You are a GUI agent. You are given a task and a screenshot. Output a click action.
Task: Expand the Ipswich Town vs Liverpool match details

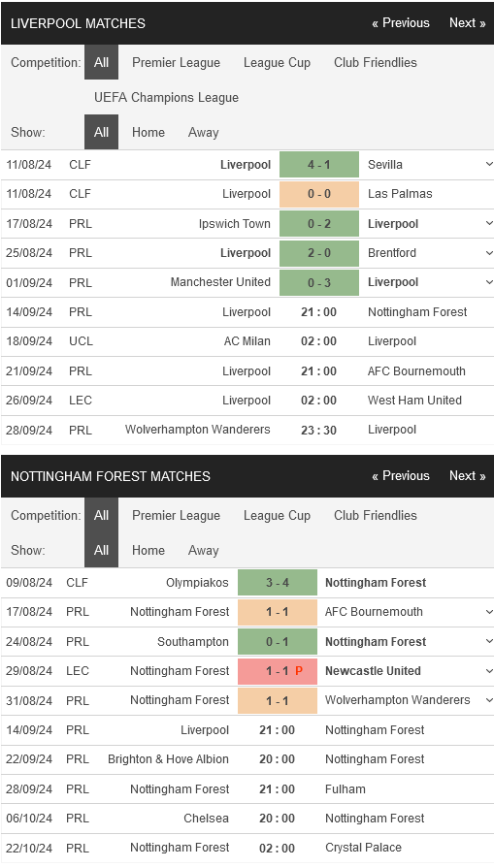[488, 224]
